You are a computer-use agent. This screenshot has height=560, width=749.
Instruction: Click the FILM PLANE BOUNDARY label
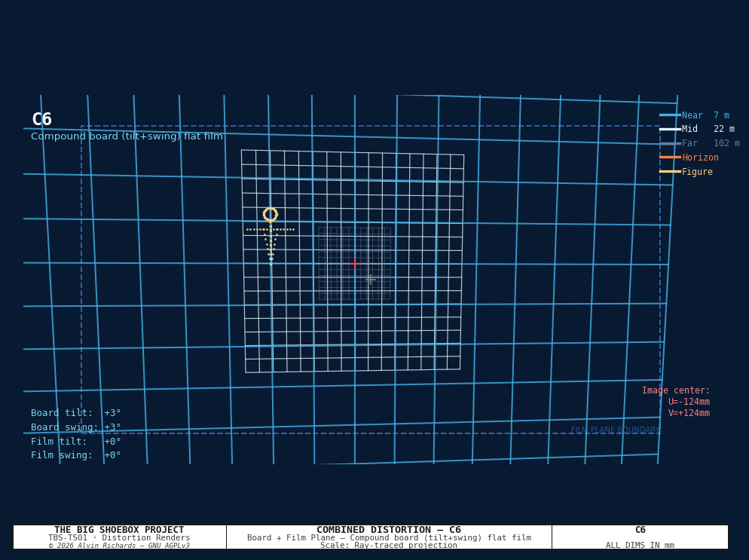point(615,430)
